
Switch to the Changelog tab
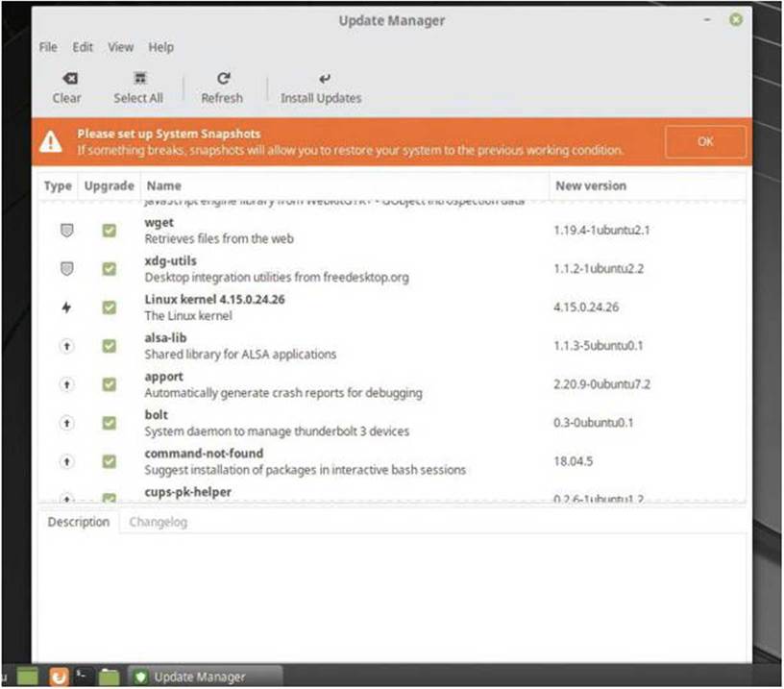pos(158,522)
